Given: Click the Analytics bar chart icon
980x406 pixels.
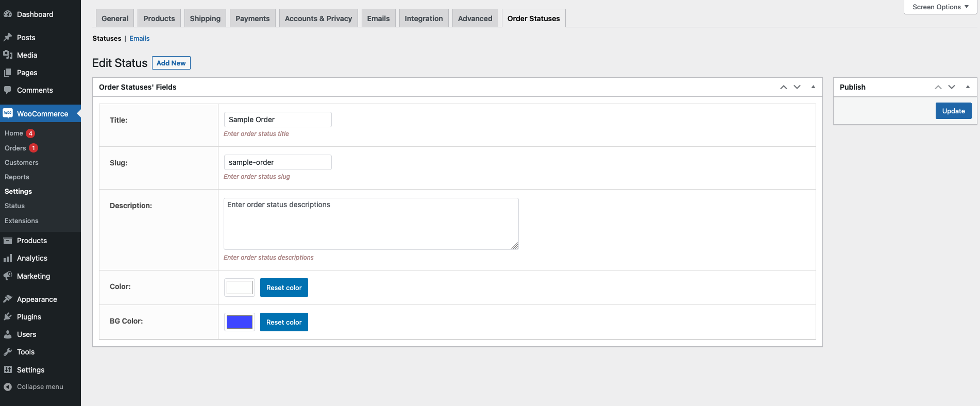Looking at the screenshot, I should (x=8, y=258).
